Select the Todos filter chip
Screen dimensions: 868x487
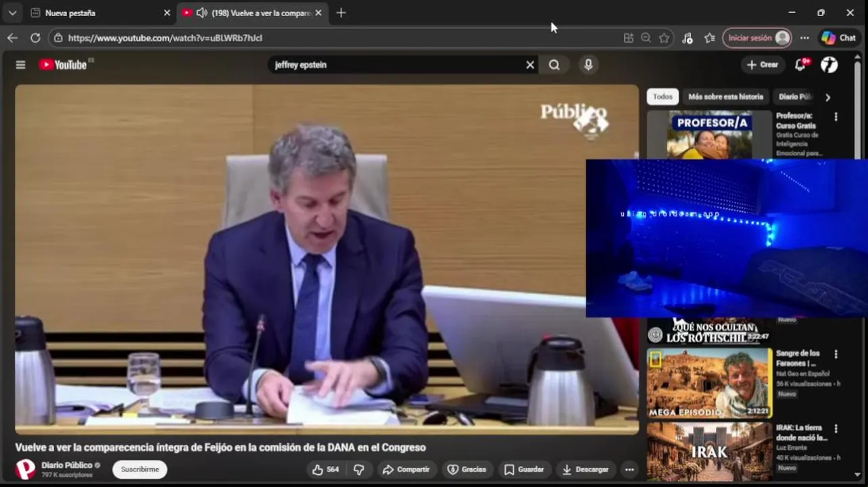pyautogui.click(x=662, y=97)
